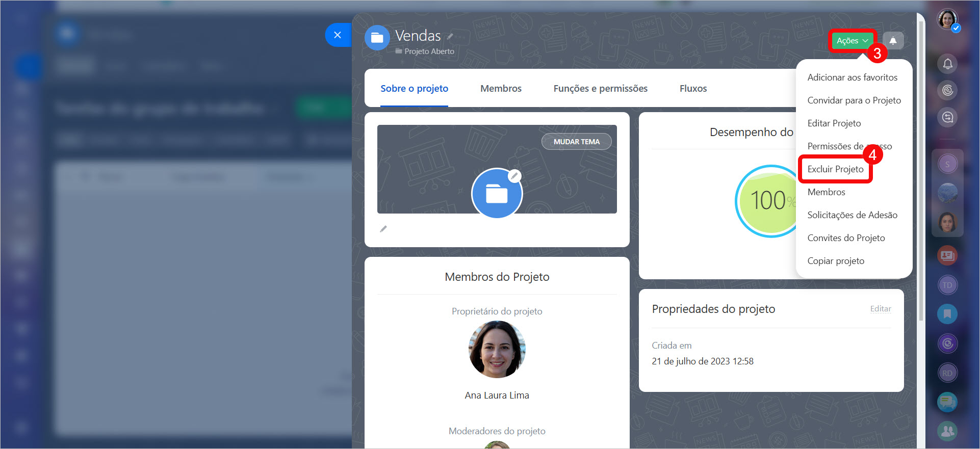Close the Vendas project side panel
Screen dimensions: 980x449
pos(338,35)
